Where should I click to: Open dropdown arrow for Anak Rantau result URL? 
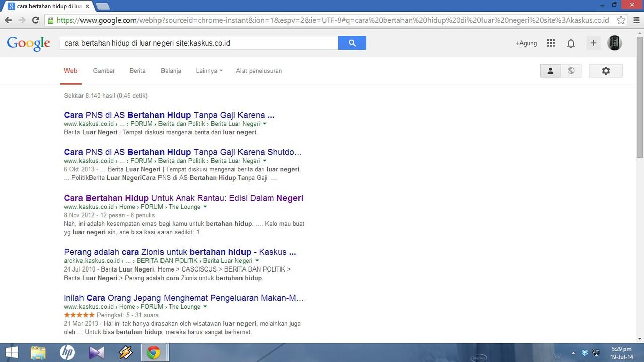[x=205, y=207]
